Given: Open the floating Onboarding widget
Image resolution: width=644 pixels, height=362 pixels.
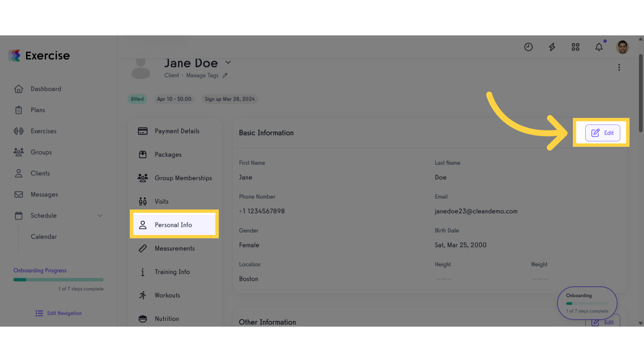Looking at the screenshot, I should [587, 303].
